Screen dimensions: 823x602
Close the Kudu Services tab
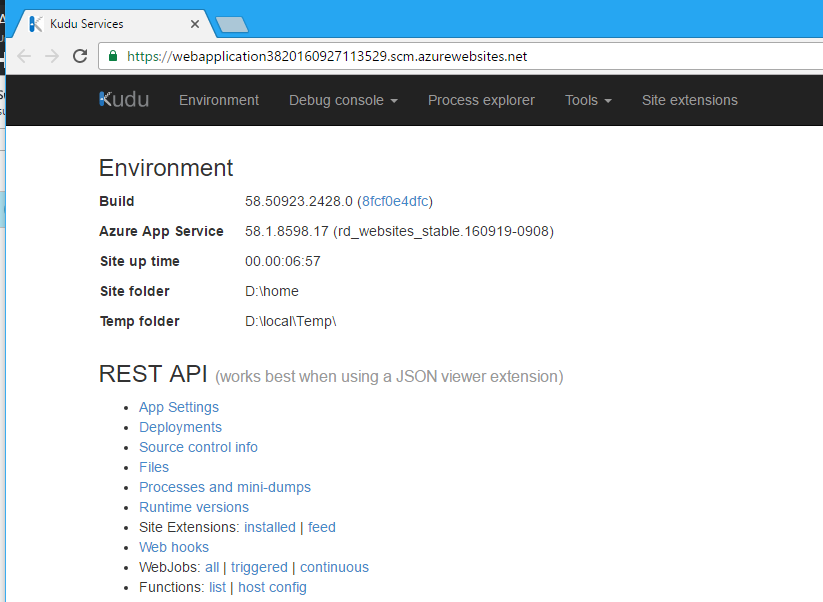(x=195, y=24)
